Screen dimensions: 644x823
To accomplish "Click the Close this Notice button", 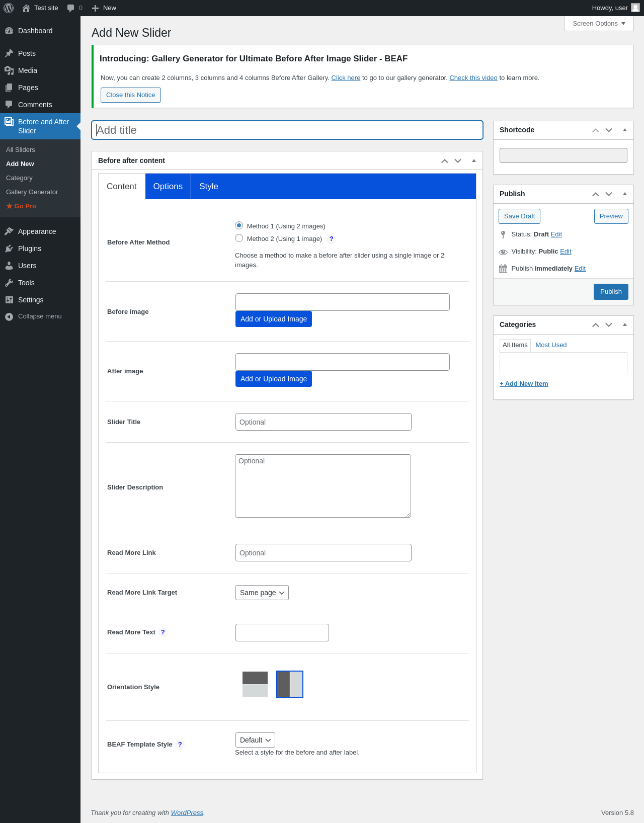I will coord(131,95).
